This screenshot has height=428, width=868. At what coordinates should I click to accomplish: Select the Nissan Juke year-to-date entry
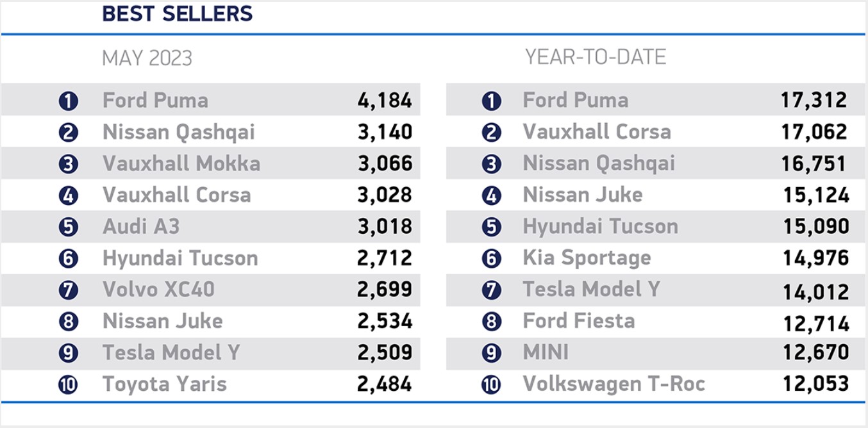(x=583, y=195)
